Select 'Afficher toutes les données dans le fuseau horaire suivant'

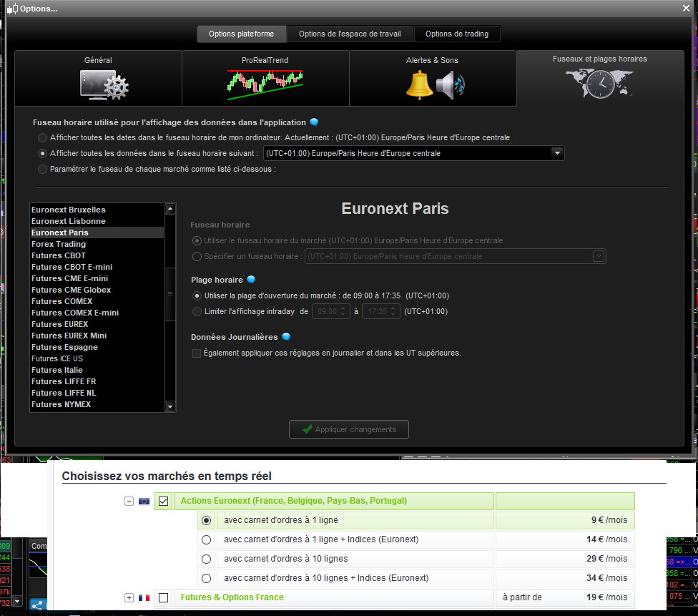pyautogui.click(x=43, y=153)
